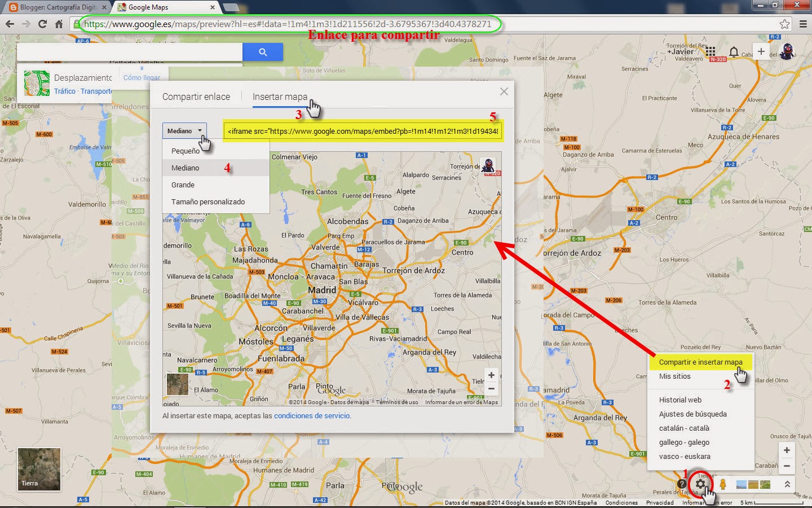Viewport: 812px width, 508px height.
Task: Enable the Tráfico map layer
Action: tap(64, 91)
